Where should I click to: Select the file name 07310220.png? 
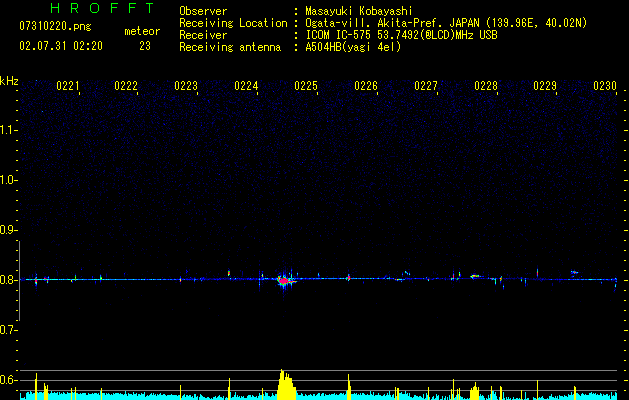click(x=55, y=26)
